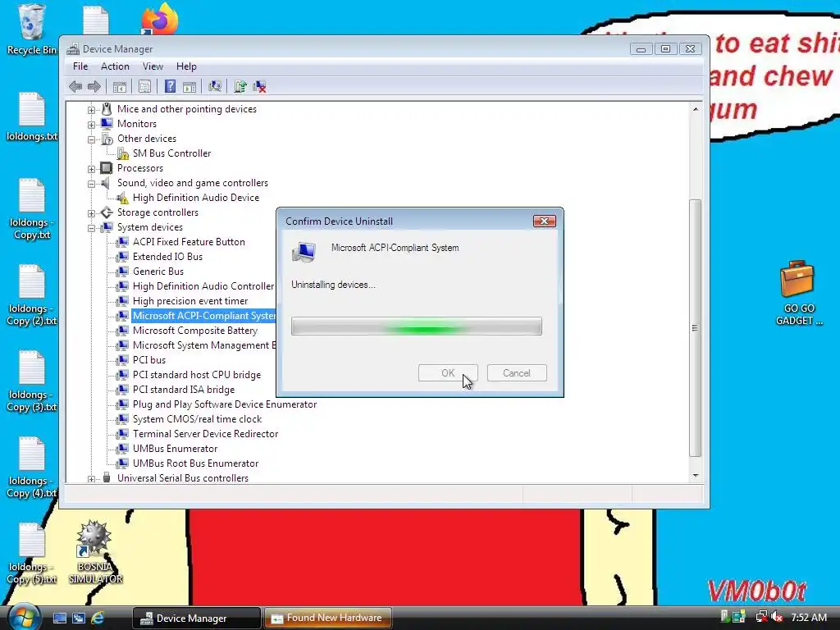Click the Back arrow in Device Manager toolbar
Image resolution: width=840 pixels, height=630 pixels.
click(x=75, y=86)
